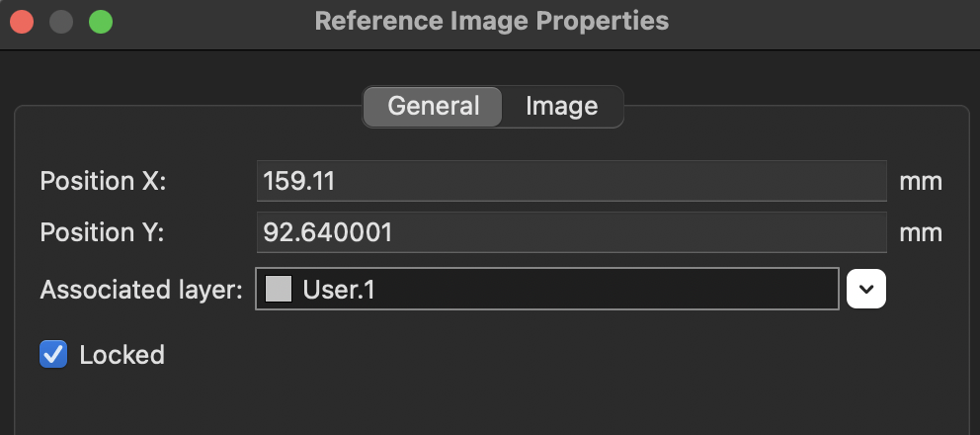The image size is (980, 435).
Task: Close the Reference Image Properties window
Action: tap(22, 21)
